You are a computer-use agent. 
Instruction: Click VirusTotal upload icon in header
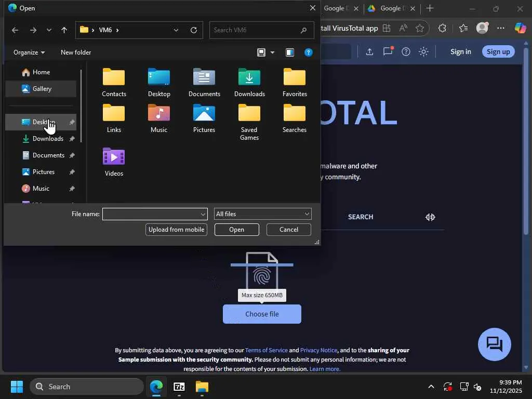click(369, 51)
